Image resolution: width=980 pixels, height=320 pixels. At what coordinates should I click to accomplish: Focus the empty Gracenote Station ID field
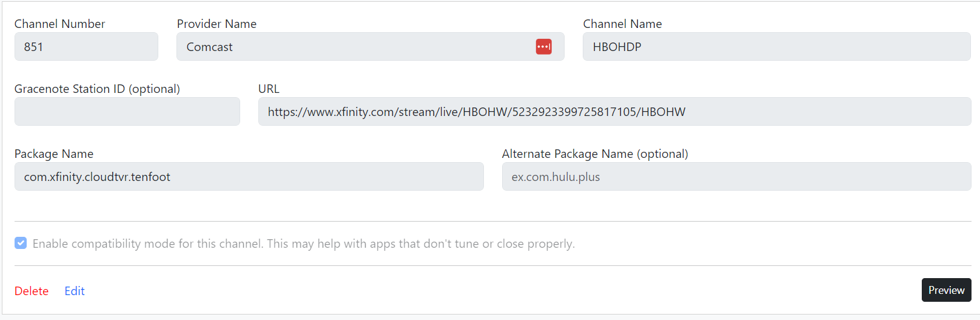127,112
